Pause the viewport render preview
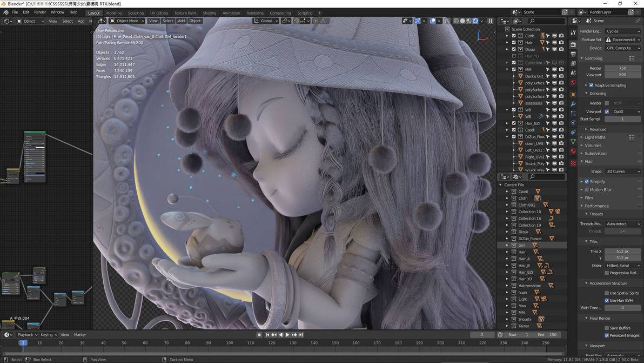 coord(490,21)
